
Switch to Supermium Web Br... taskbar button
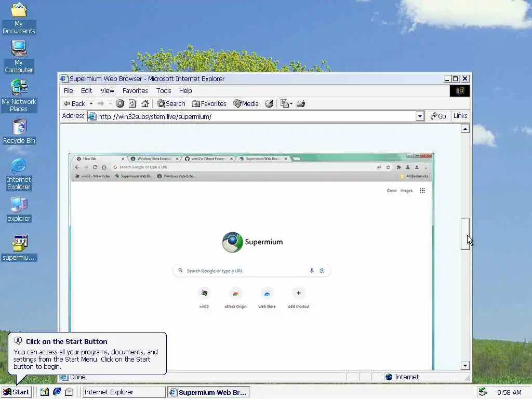[x=209, y=392]
